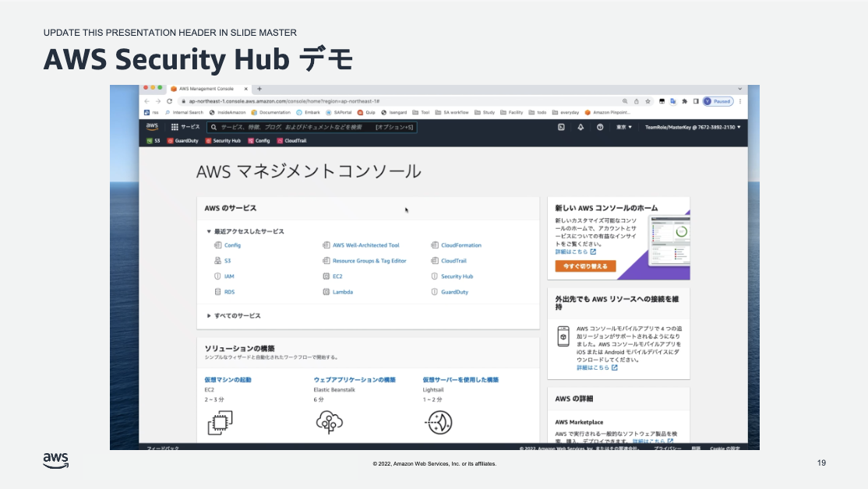Open TeamRole/MasterKey account dropdown
This screenshot has width=868, height=489.
(693, 127)
